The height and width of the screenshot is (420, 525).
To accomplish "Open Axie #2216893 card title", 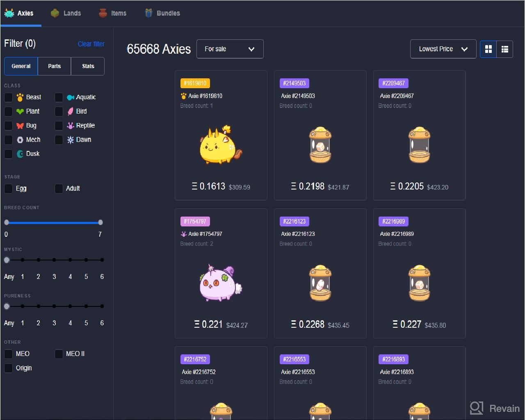I will [x=397, y=372].
